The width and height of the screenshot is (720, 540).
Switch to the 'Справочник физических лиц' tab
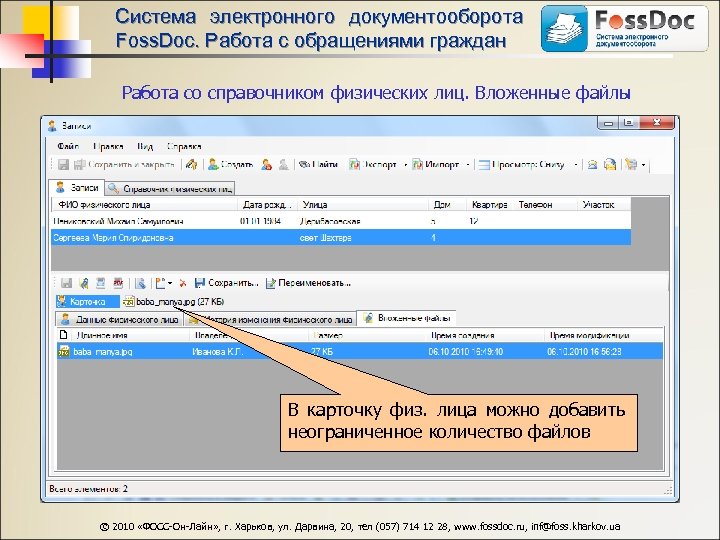(170, 189)
